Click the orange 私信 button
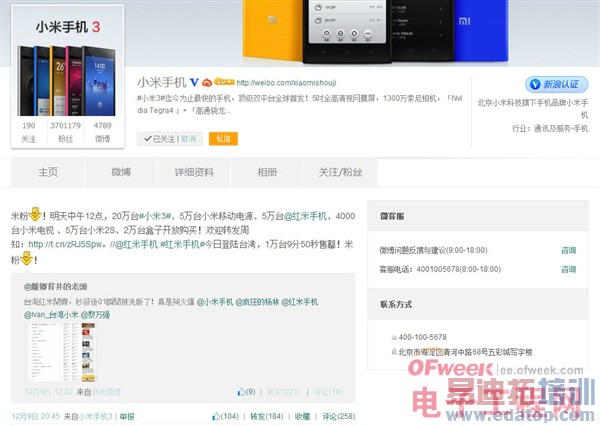The height and width of the screenshot is (426, 600). (223, 139)
